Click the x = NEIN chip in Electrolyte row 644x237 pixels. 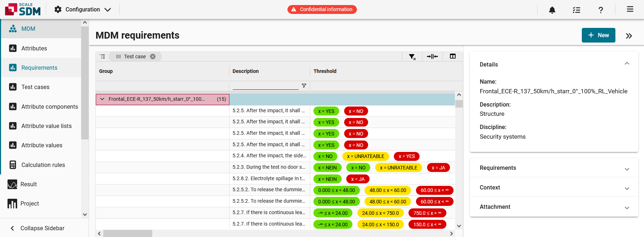327,179
